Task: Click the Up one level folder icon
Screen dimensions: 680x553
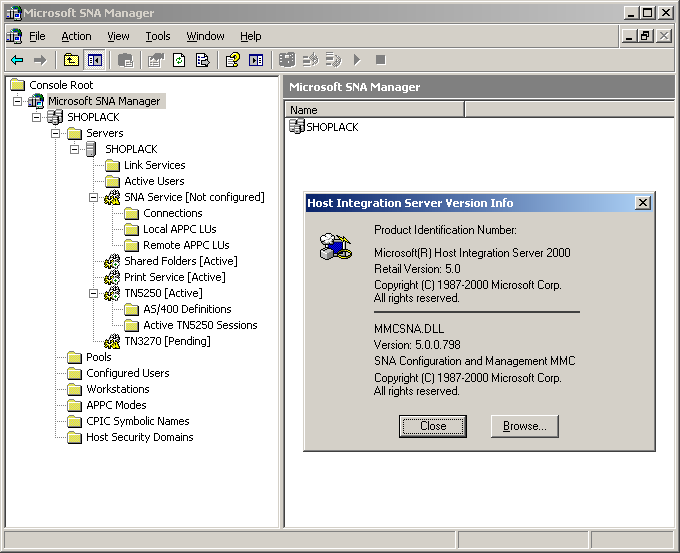Action: [71, 60]
